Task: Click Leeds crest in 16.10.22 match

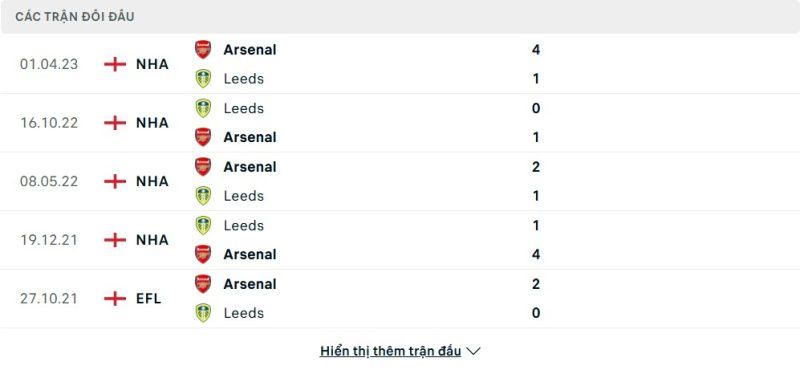Action: pos(203,108)
